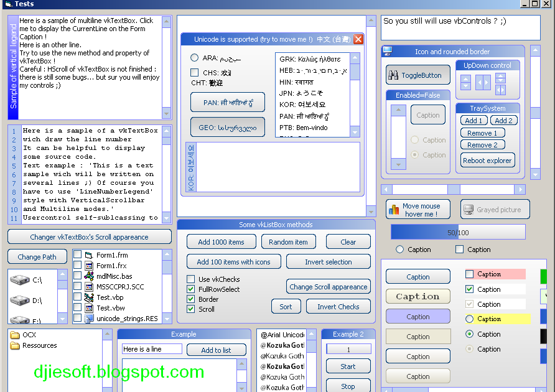This screenshot has width=555, height=392.
Task: Click the font list scroll up arrow
Action: 312,334
